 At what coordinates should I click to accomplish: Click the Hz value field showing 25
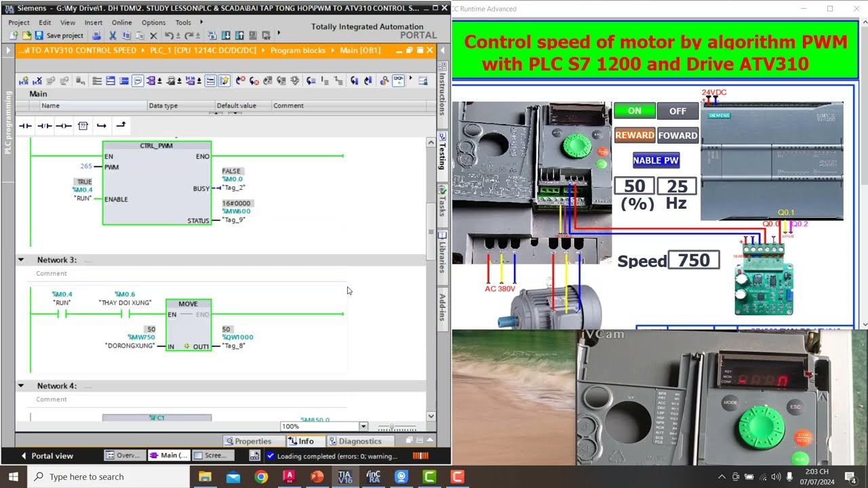(677, 186)
